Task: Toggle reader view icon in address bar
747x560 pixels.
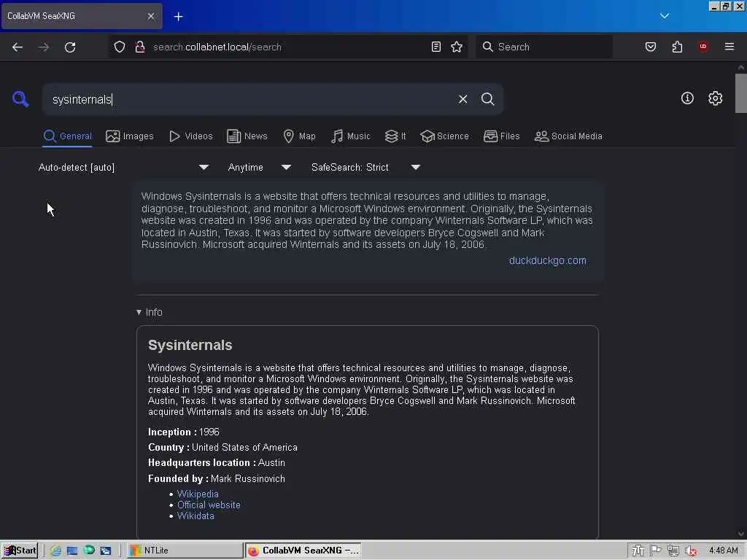Action: (436, 47)
